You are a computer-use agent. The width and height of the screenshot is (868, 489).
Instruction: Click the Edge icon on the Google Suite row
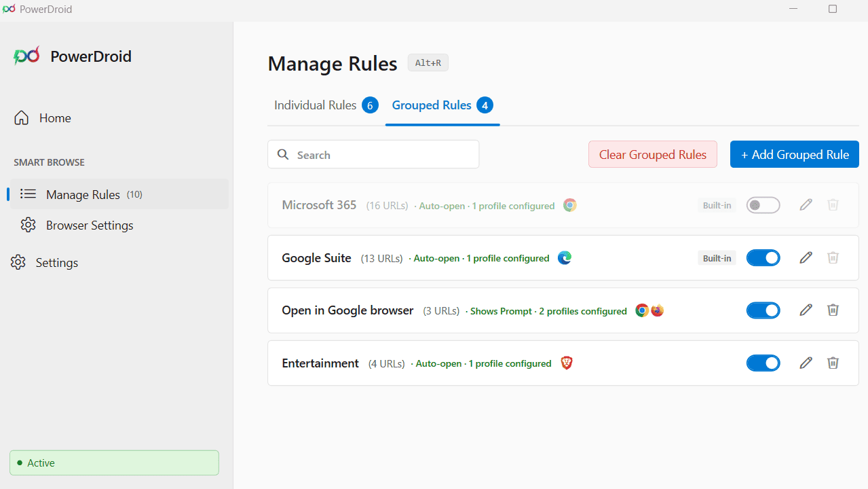pos(565,258)
